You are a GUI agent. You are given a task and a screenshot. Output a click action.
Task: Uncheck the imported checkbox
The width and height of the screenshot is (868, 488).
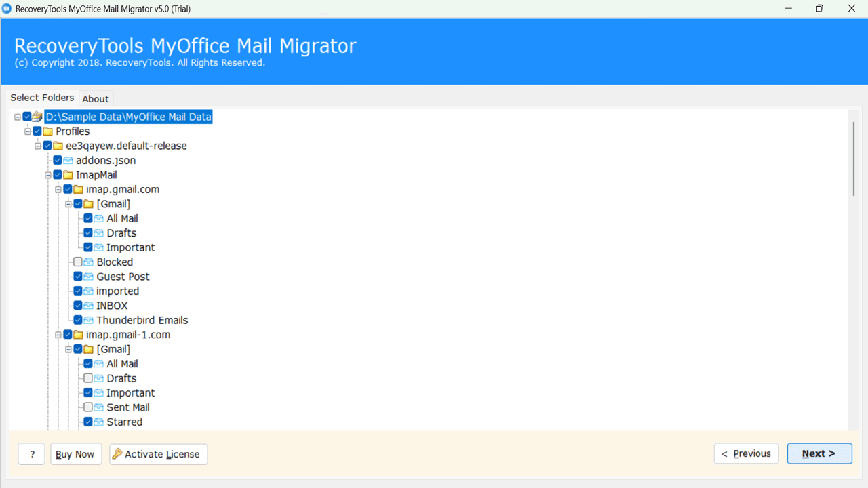78,291
